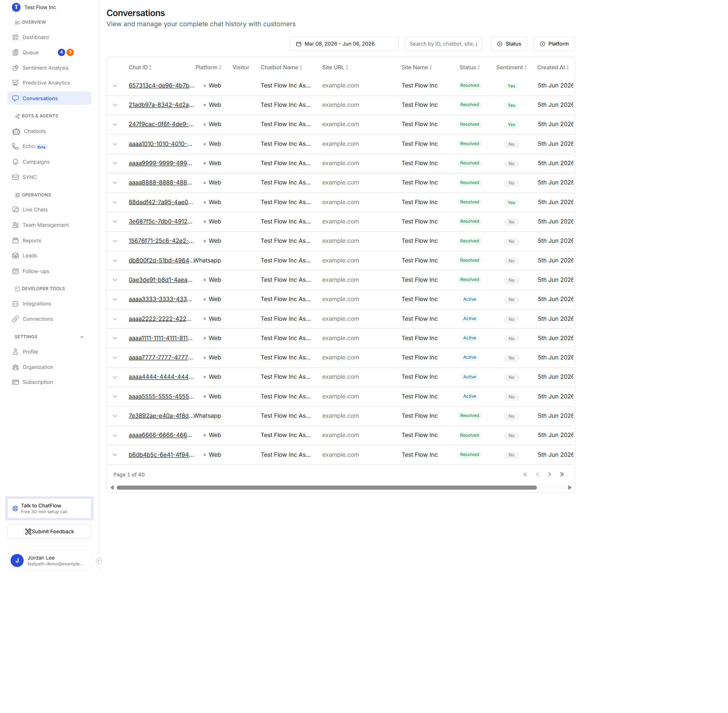
Task: Click the Live Chats bubble icon
Action: (15, 210)
